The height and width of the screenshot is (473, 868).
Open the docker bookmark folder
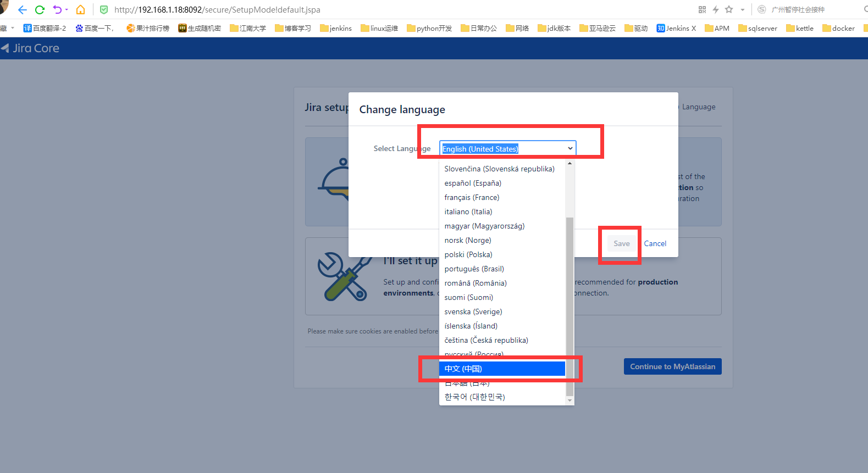click(838, 28)
